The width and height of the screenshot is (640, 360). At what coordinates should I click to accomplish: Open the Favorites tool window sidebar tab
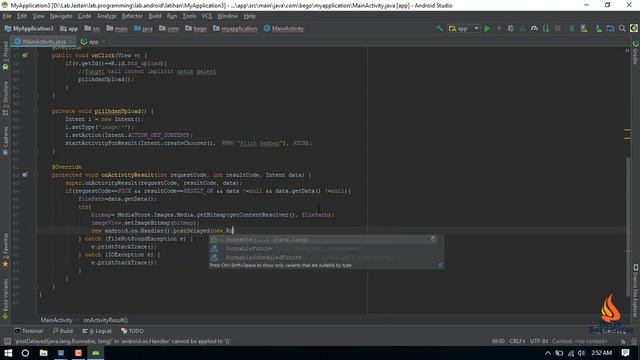click(5, 250)
